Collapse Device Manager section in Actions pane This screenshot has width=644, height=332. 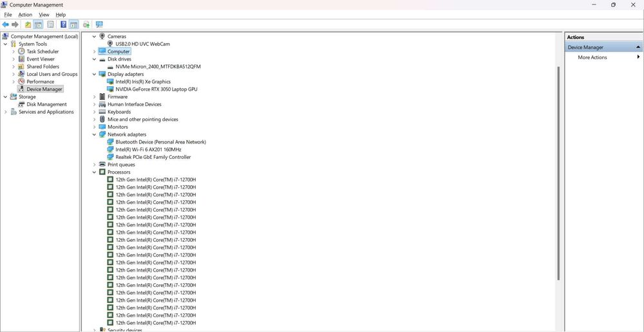(638, 47)
